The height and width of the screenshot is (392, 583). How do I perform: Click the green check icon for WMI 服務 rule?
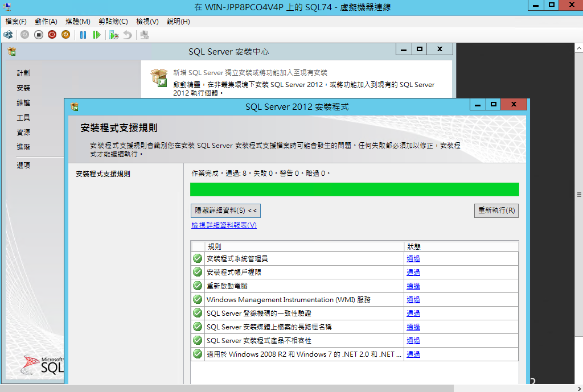[198, 299]
